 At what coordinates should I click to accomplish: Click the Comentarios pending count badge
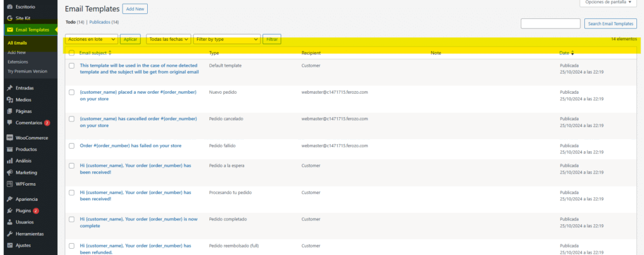tap(47, 123)
